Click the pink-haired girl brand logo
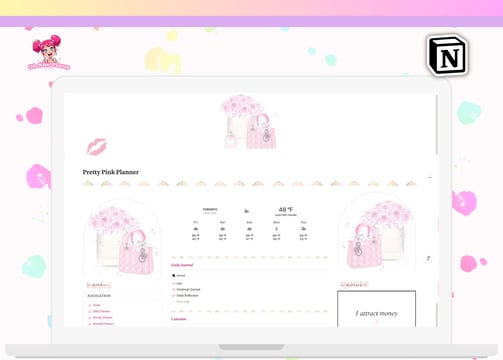The image size is (503, 360). (49, 52)
